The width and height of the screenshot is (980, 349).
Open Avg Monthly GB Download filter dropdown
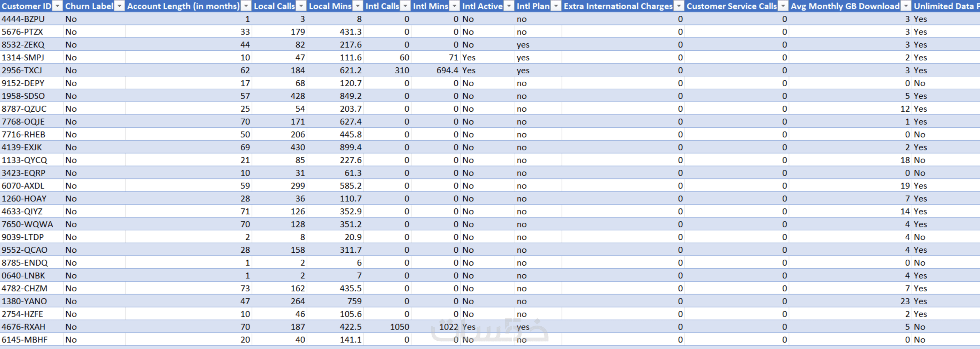tap(907, 6)
